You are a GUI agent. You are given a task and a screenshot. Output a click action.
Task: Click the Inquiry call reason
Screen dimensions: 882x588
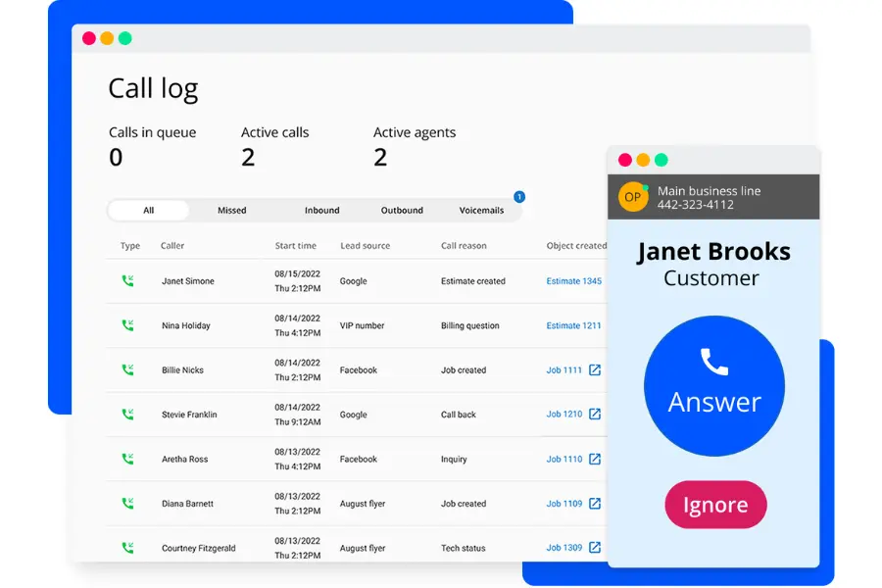454,460
